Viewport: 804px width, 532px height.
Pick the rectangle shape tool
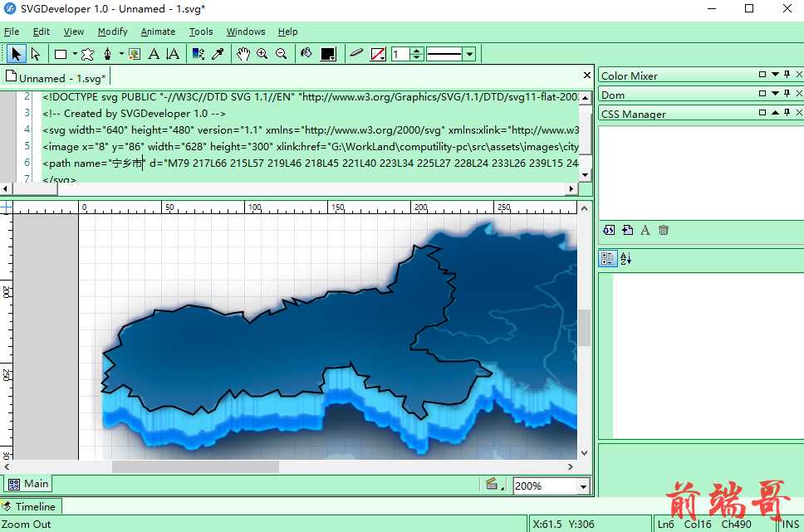pyautogui.click(x=61, y=54)
